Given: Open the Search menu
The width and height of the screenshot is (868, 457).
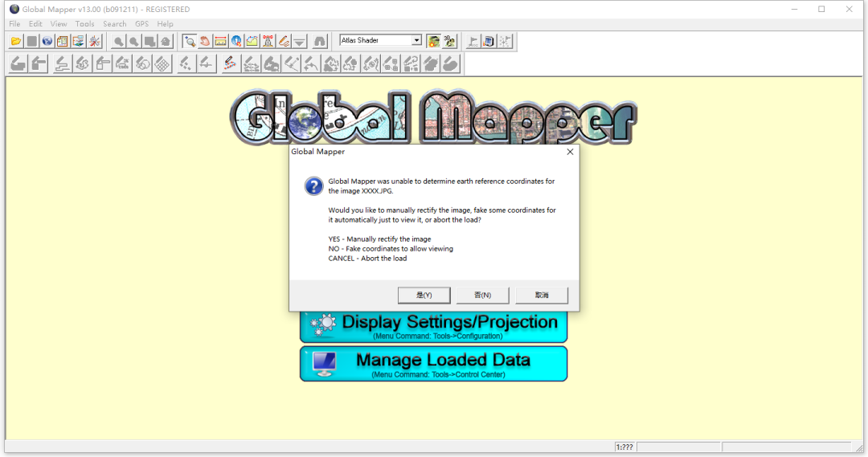Looking at the screenshot, I should click(115, 24).
